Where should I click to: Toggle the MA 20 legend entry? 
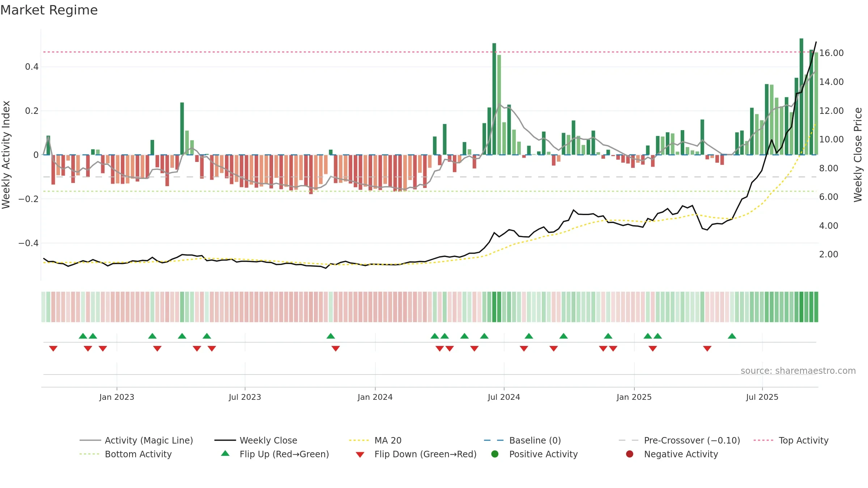coord(375,440)
